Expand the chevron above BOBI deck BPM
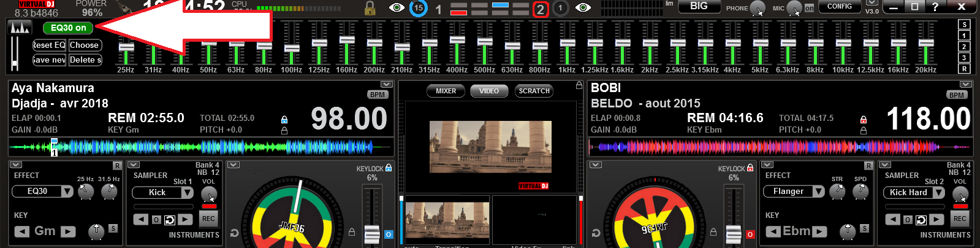This screenshot has height=248, width=980. pyautogui.click(x=966, y=84)
